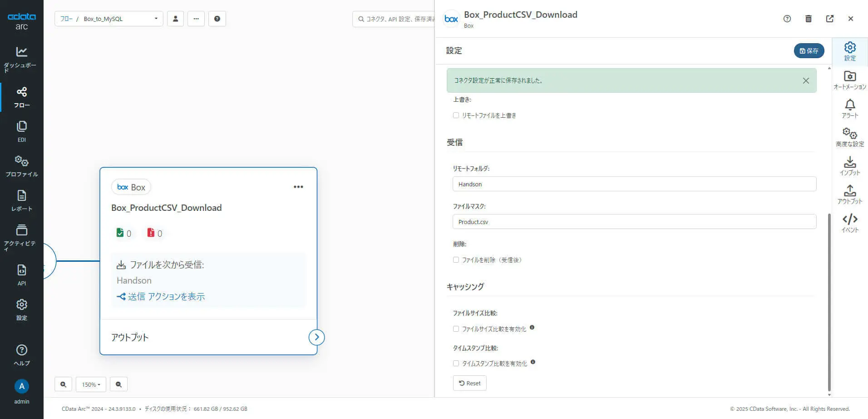Click the フロー breadcrumb link
The height and width of the screenshot is (419, 868).
(x=66, y=19)
